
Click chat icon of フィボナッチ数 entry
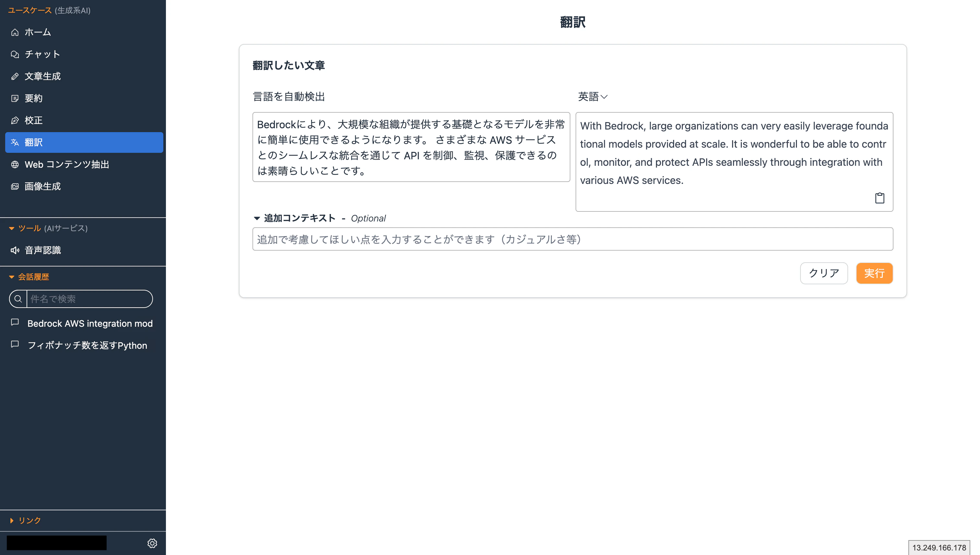point(15,344)
